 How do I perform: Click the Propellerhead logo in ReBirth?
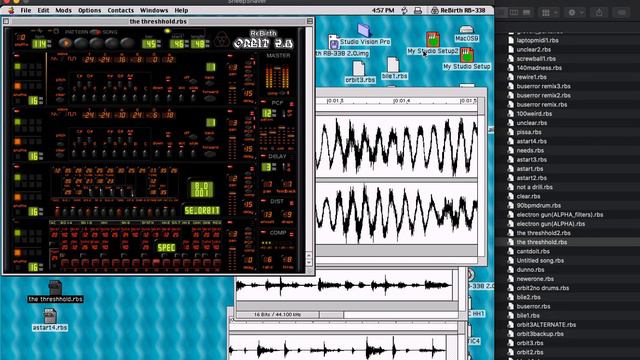tap(222, 40)
